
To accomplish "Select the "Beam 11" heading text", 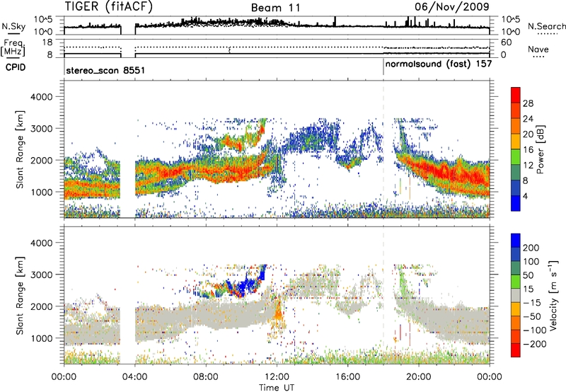I will tap(275, 8).
